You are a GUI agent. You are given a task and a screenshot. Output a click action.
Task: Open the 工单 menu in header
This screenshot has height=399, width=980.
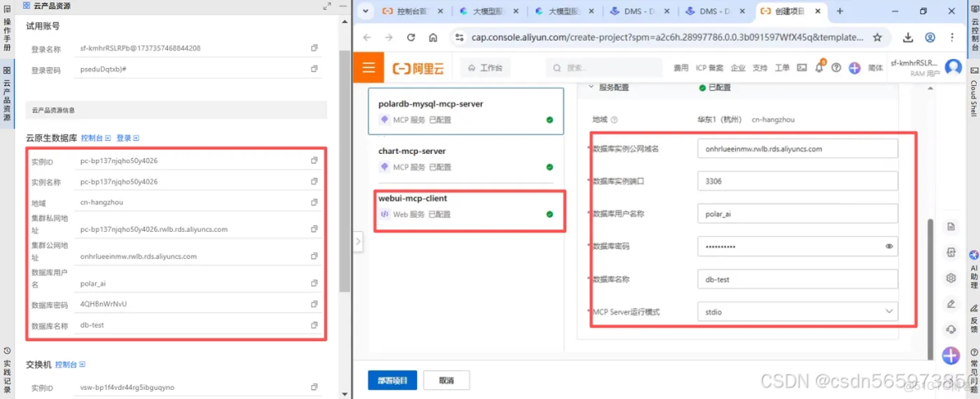click(782, 68)
